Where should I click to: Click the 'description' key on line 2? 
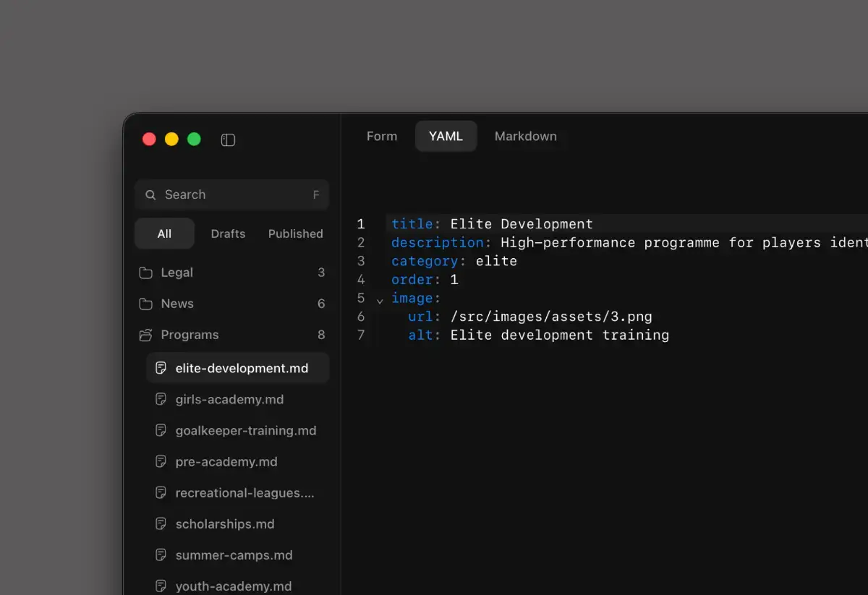(438, 242)
